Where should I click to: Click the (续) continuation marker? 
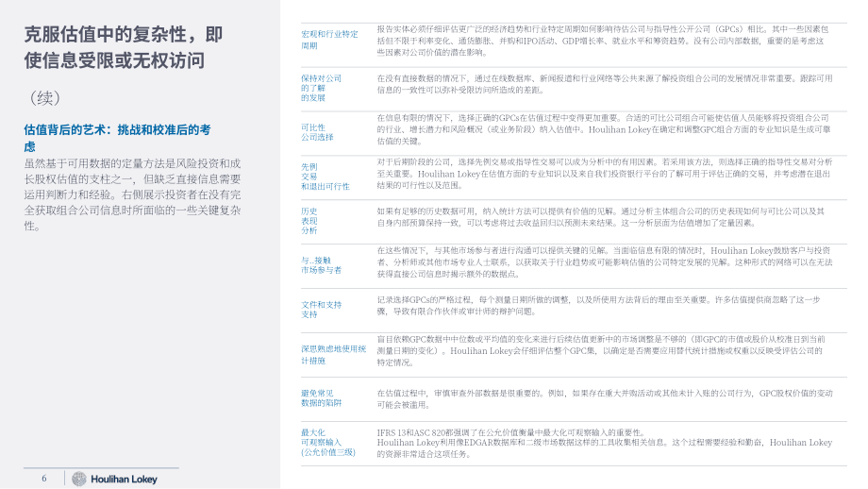pyautogui.click(x=44, y=98)
